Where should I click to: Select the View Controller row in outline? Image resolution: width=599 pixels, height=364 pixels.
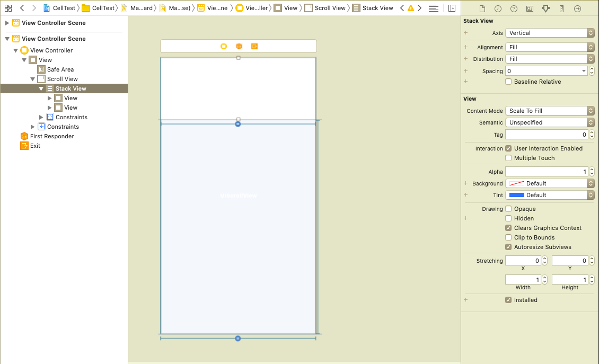(51, 50)
